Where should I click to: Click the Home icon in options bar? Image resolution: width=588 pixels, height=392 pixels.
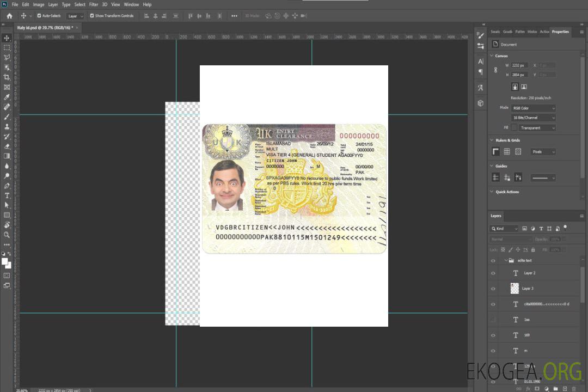click(x=9, y=16)
